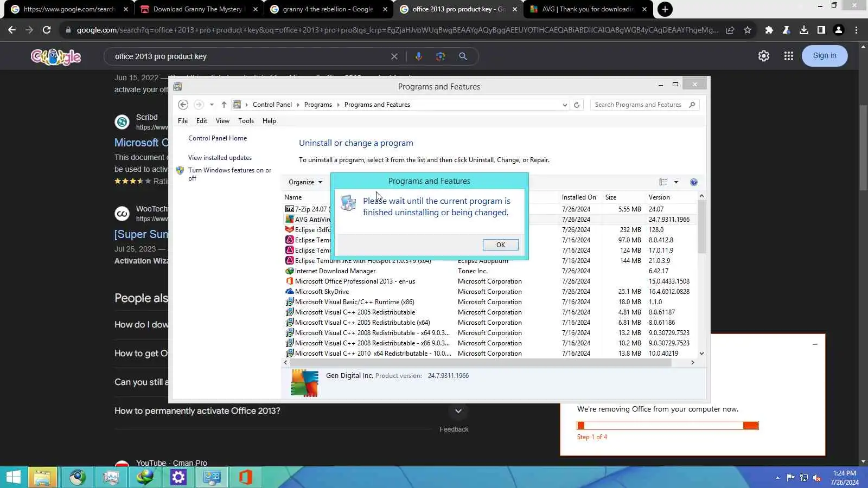Open the Organize dropdown
This screenshot has height=488, width=868.
click(x=305, y=182)
